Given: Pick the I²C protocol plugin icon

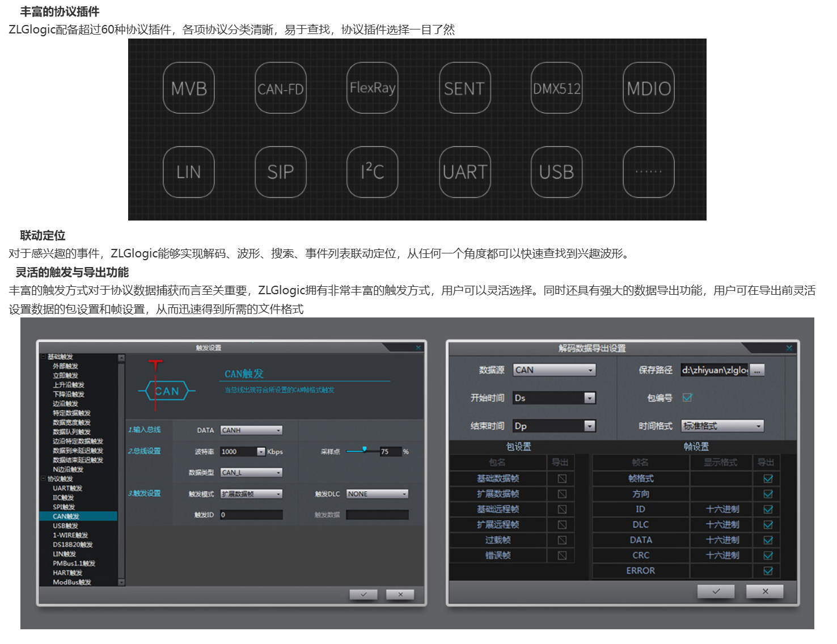Looking at the screenshot, I should click(x=373, y=172).
